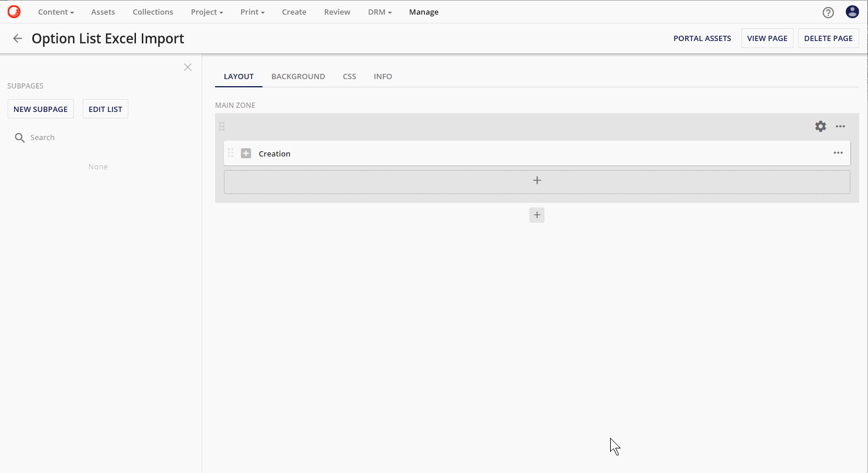This screenshot has height=473, width=868.
Task: Open the Creation widget options menu
Action: click(838, 153)
